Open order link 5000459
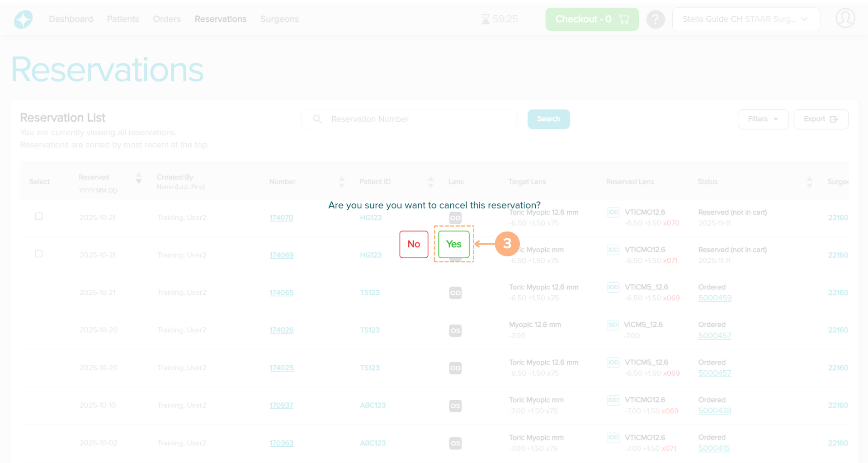The image size is (868, 463). (715, 298)
